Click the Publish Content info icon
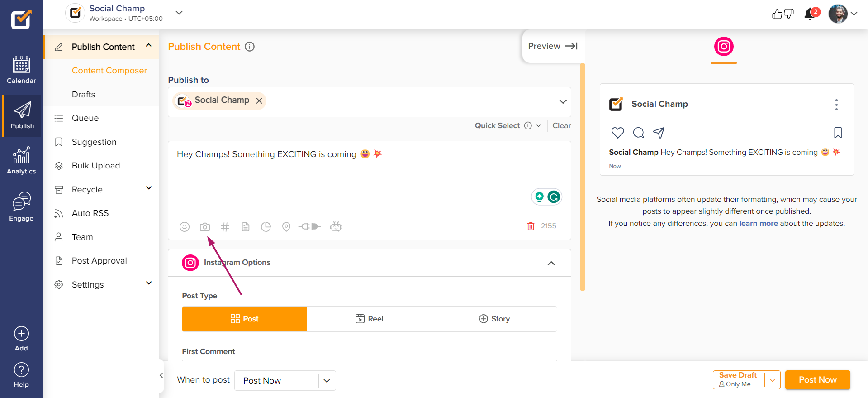Screen dimensions: 868x398 [x=250, y=47]
